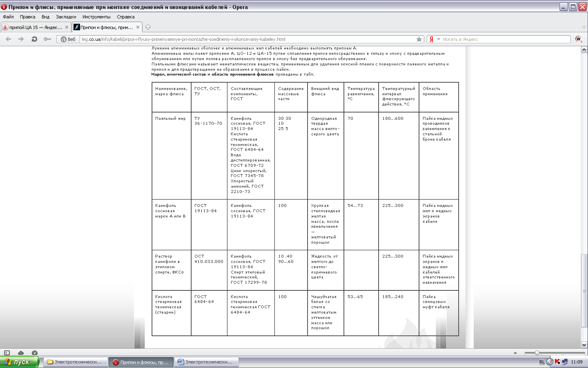Open the Вид menu
Image resolution: width=588 pixels, height=368 pixels.
[x=45, y=17]
